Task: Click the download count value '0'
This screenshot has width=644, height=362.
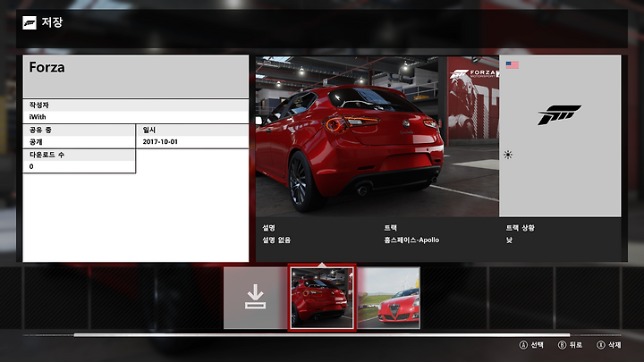Action: click(x=31, y=166)
